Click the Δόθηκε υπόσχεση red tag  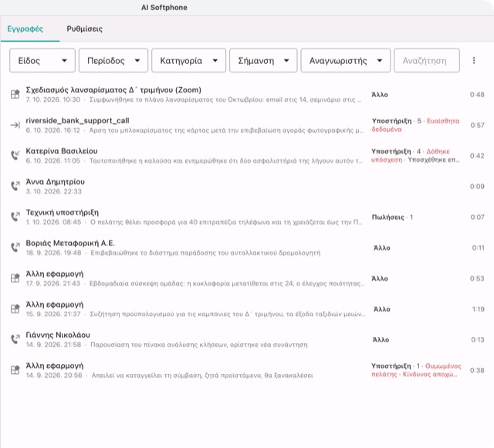coord(411,156)
